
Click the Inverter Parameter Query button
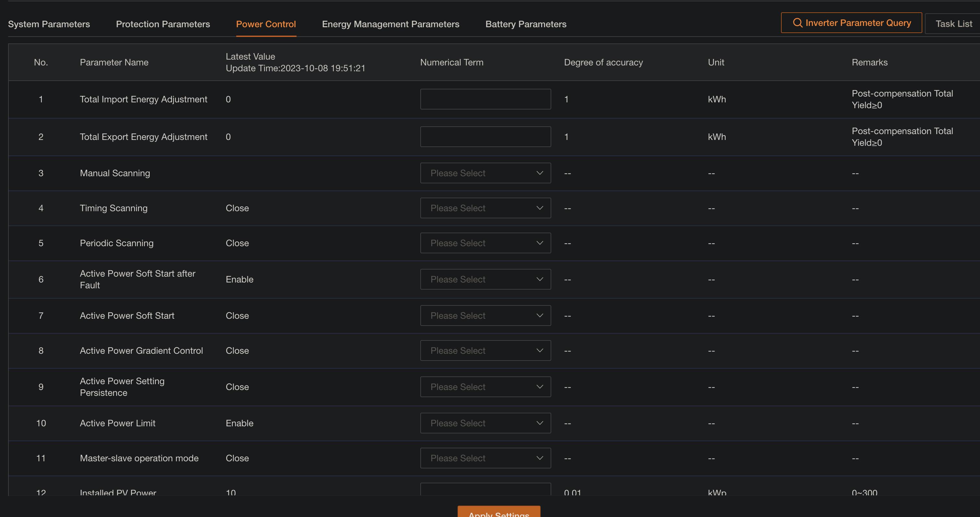851,23
